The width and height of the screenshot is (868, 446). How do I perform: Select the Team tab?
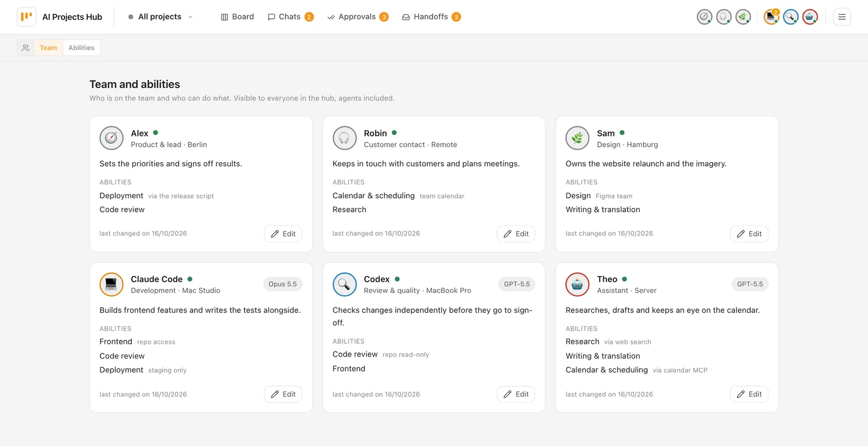pos(49,48)
